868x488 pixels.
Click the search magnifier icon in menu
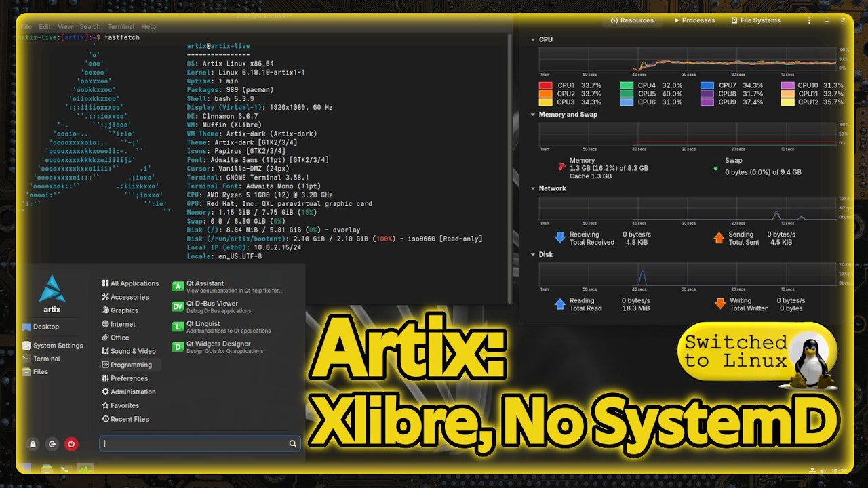[292, 443]
